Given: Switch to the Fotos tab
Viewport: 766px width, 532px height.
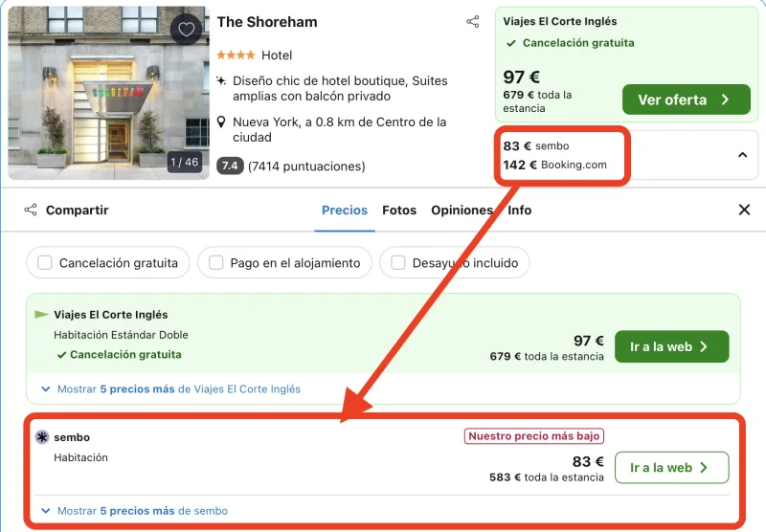Looking at the screenshot, I should 399,210.
